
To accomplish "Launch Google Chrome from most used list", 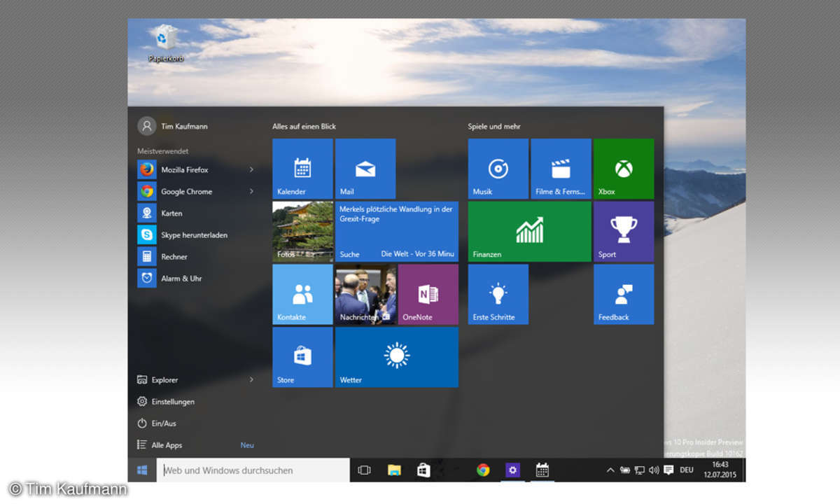I will [x=197, y=191].
